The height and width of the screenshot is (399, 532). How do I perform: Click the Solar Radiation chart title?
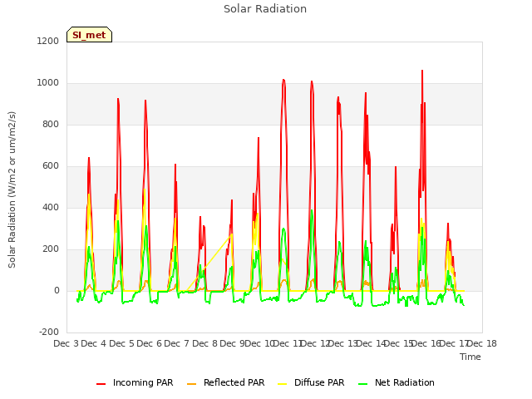pyautogui.click(x=265, y=9)
